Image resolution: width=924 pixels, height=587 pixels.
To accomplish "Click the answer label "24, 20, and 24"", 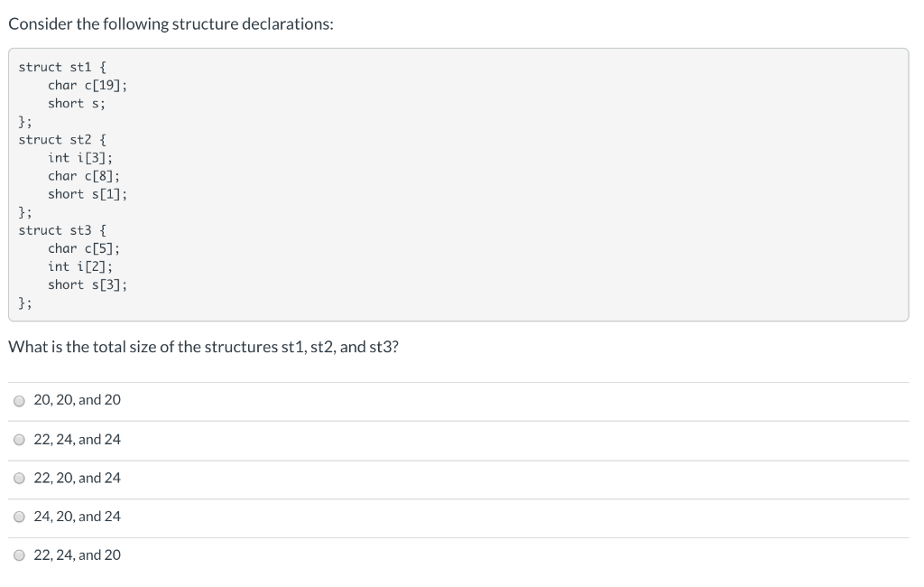I will tap(78, 517).
